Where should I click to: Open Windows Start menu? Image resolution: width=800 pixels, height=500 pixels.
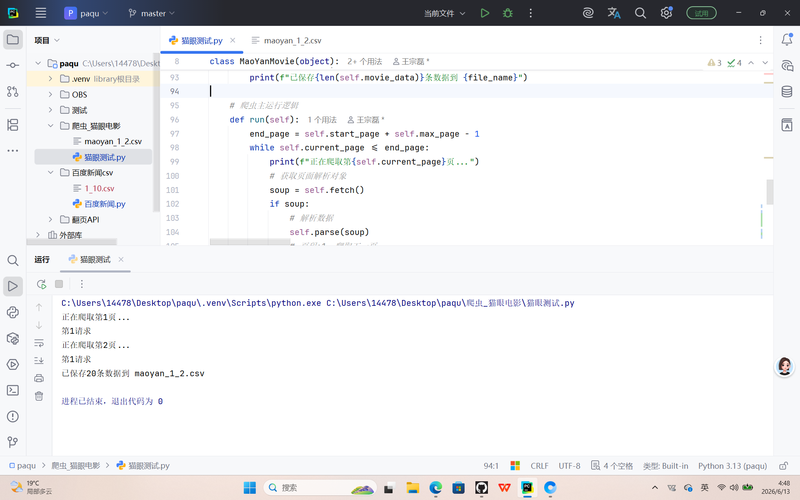[x=249, y=488]
